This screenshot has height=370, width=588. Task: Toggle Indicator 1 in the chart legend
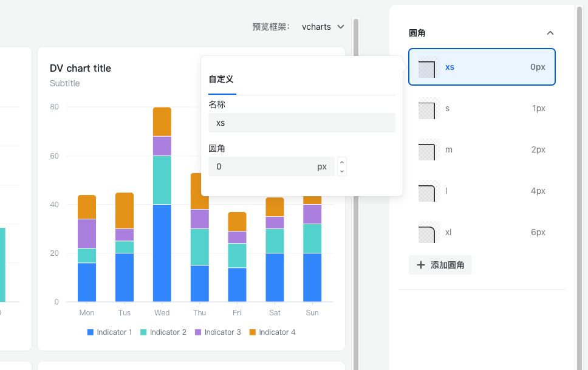tap(109, 332)
